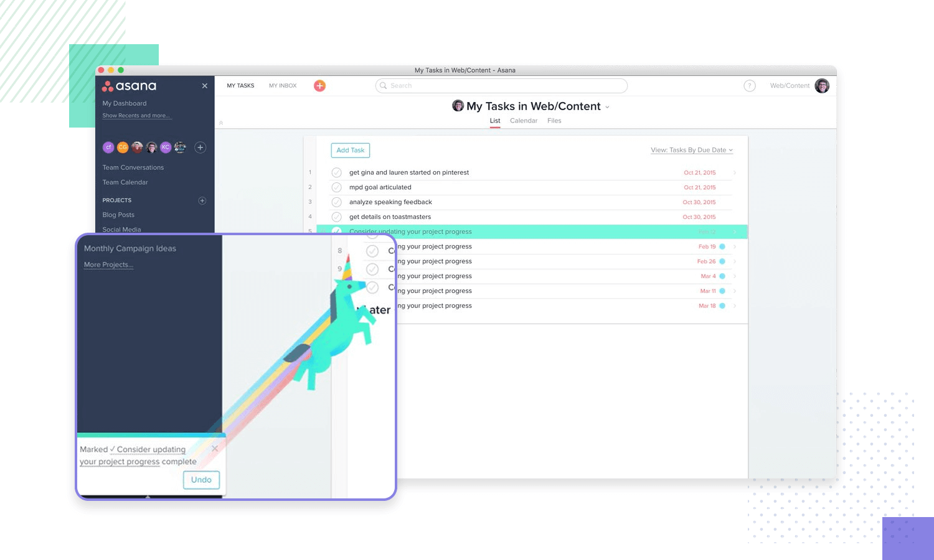Open Team Conversations in the sidebar

(x=133, y=167)
